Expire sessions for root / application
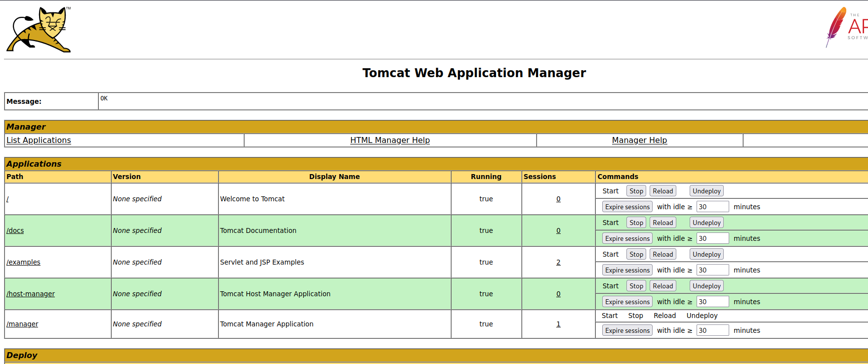The image size is (868, 364). (627, 207)
